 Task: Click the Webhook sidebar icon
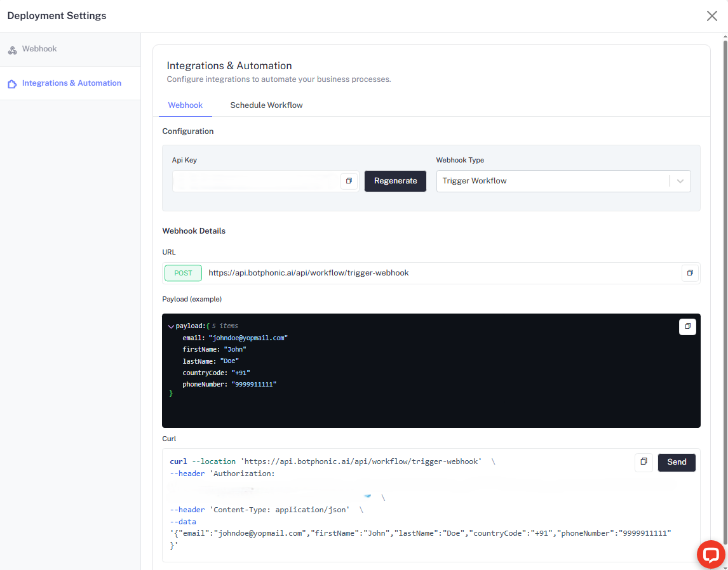coord(13,49)
